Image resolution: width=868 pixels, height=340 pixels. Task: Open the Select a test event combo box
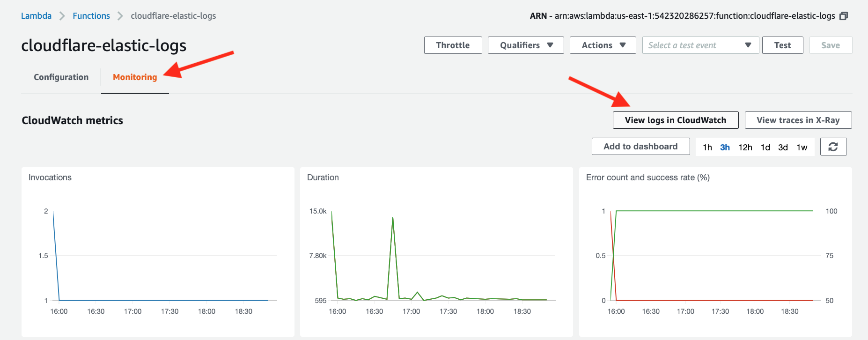[x=700, y=45]
